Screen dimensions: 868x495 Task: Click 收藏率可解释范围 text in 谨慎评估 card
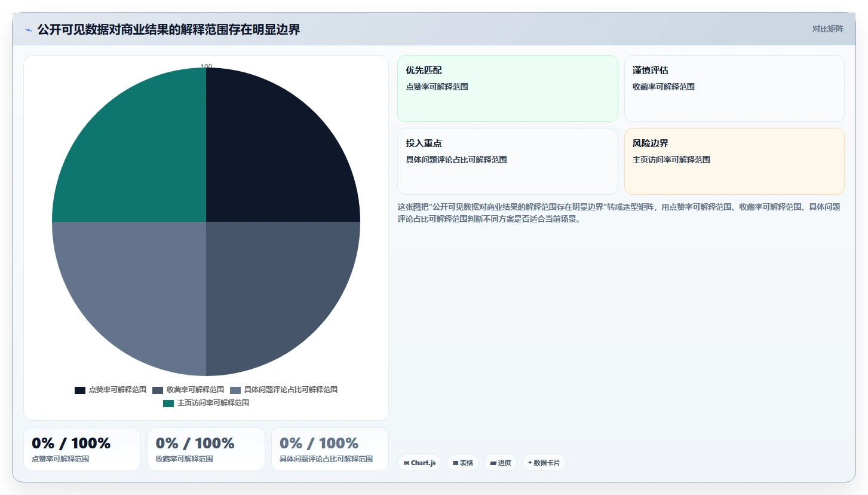[664, 87]
